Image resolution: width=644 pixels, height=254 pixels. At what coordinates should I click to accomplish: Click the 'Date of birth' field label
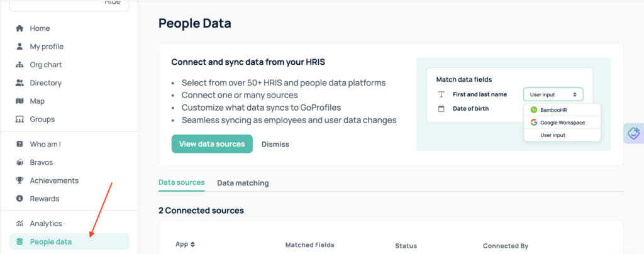coord(470,109)
